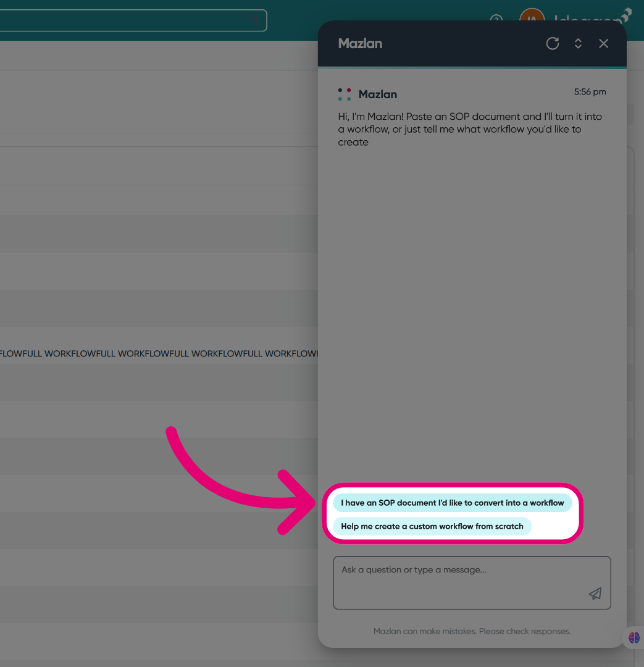Restart the Mazlan chat conversation
The image size is (644, 667).
coord(552,43)
